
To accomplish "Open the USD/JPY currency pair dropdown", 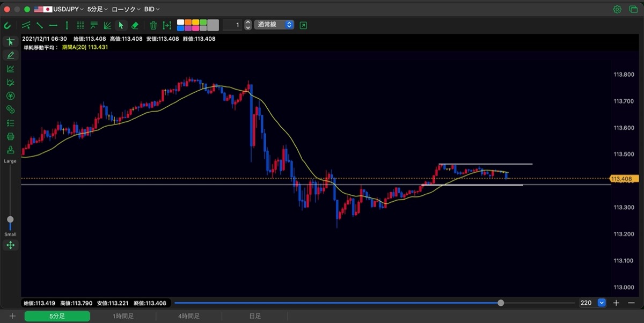I will 68,9.
